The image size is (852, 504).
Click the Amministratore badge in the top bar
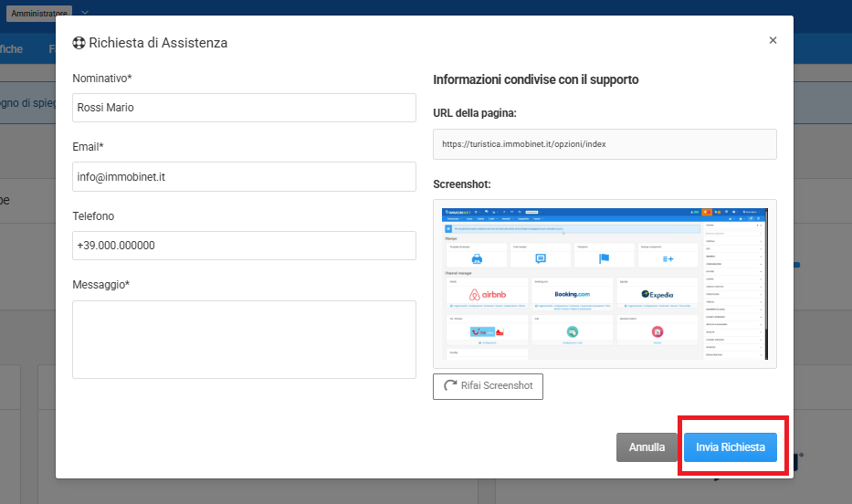(x=40, y=13)
